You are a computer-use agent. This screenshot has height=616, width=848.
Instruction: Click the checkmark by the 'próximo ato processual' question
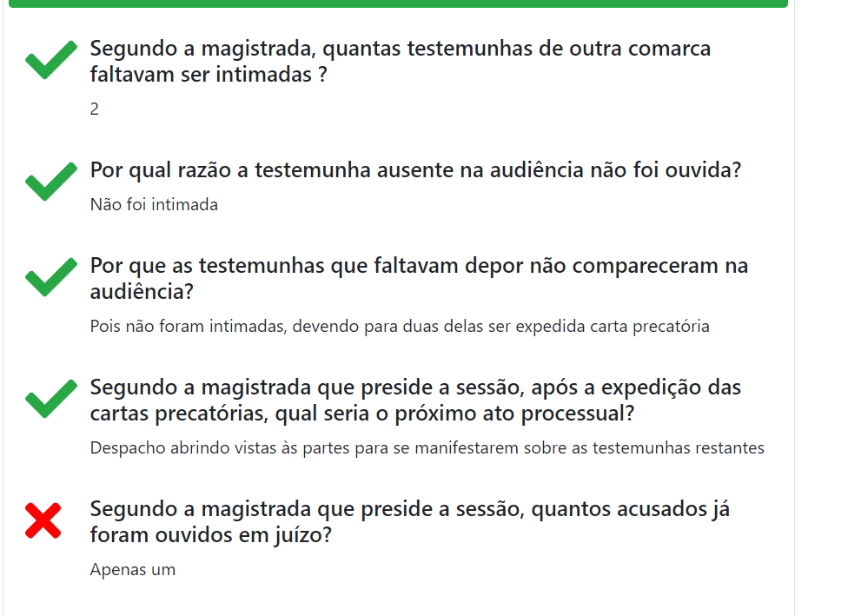point(51,400)
